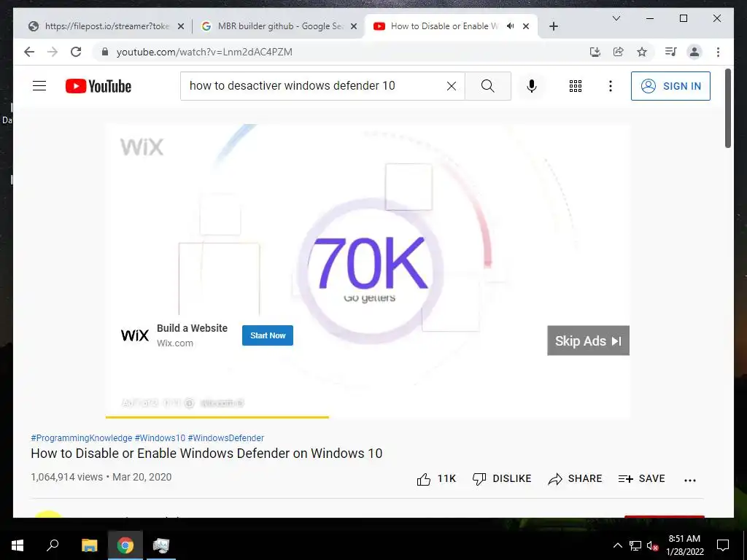The image size is (747, 560).
Task: Dislike the video
Action: click(502, 478)
